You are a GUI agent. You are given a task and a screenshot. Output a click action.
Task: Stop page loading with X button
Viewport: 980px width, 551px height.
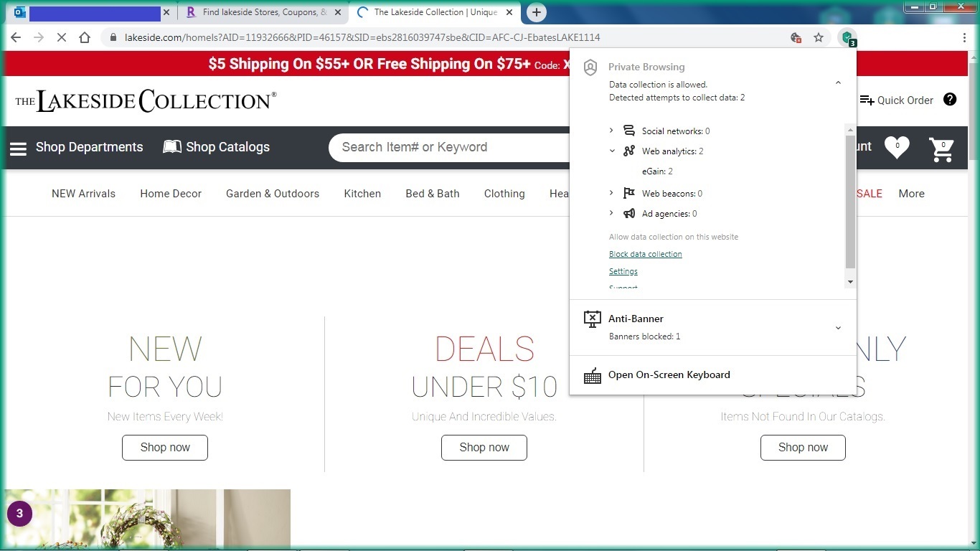62,37
